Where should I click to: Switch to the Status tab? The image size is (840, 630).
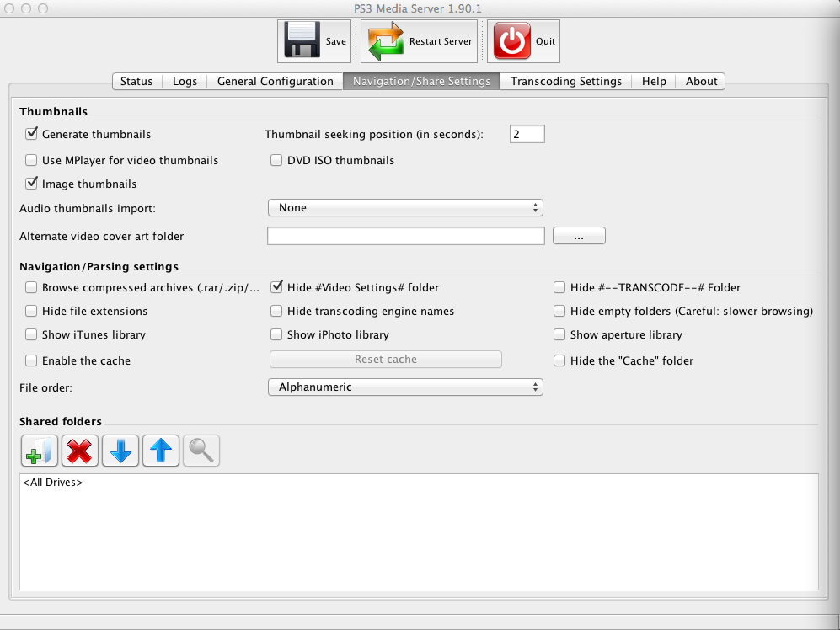[x=136, y=82]
